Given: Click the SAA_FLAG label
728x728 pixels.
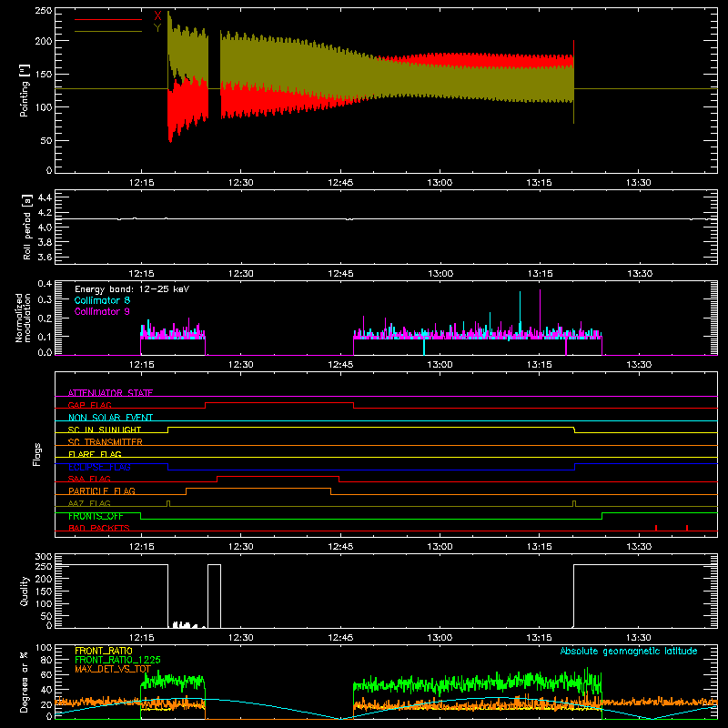Looking at the screenshot, I should (89, 479).
